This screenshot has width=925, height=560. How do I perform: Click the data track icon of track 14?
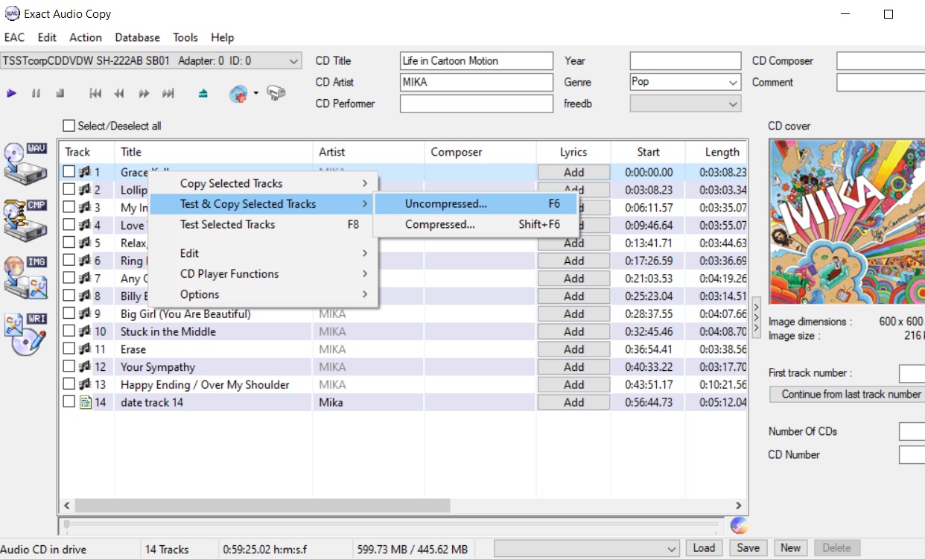(85, 402)
